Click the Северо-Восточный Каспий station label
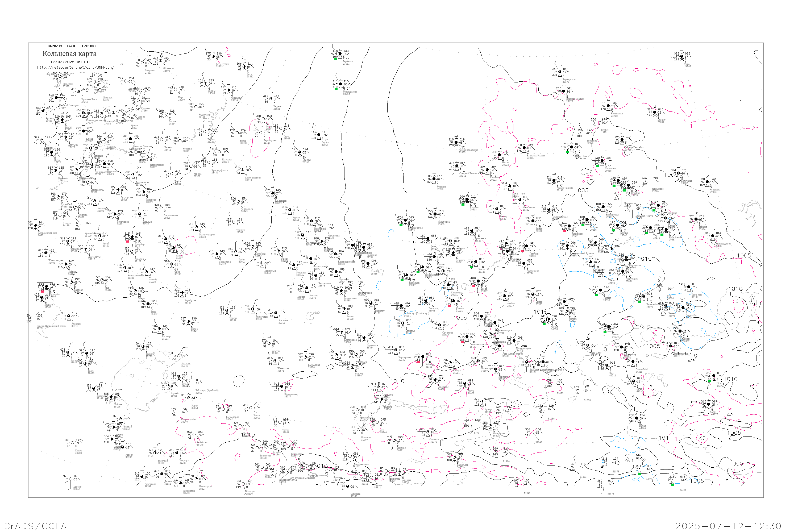Image resolution: width=798 pixels, height=532 pixels. point(52,326)
